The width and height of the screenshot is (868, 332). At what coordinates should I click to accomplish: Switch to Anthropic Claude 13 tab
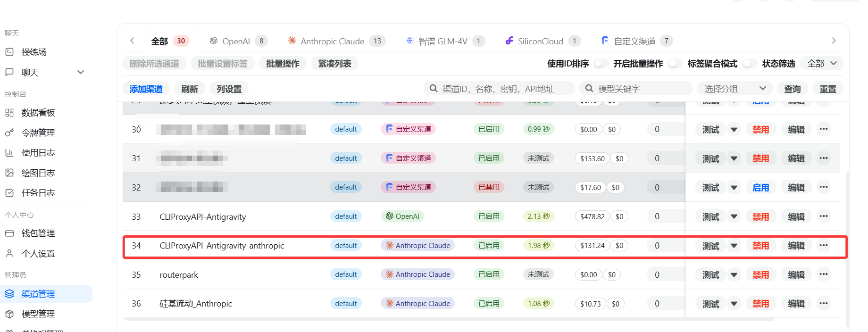tap(337, 41)
